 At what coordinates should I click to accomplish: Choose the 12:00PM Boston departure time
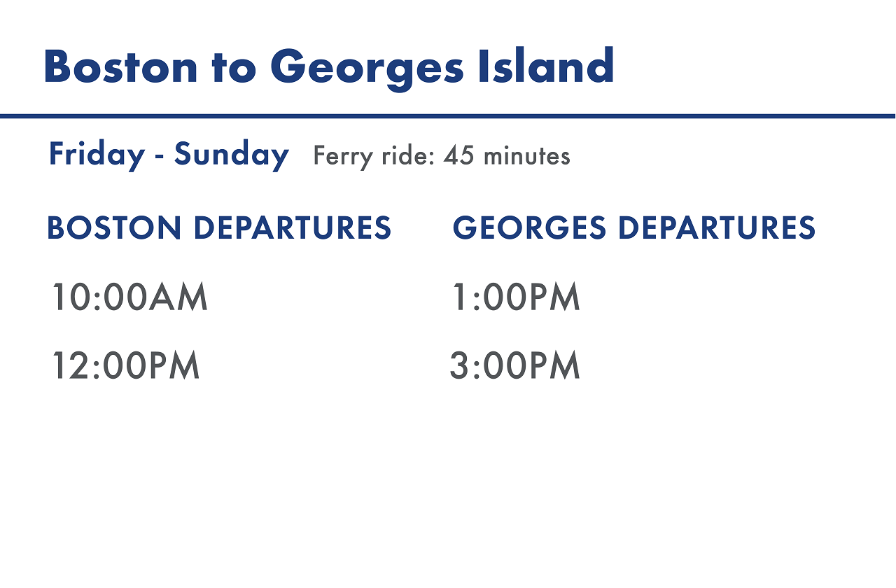(x=126, y=366)
